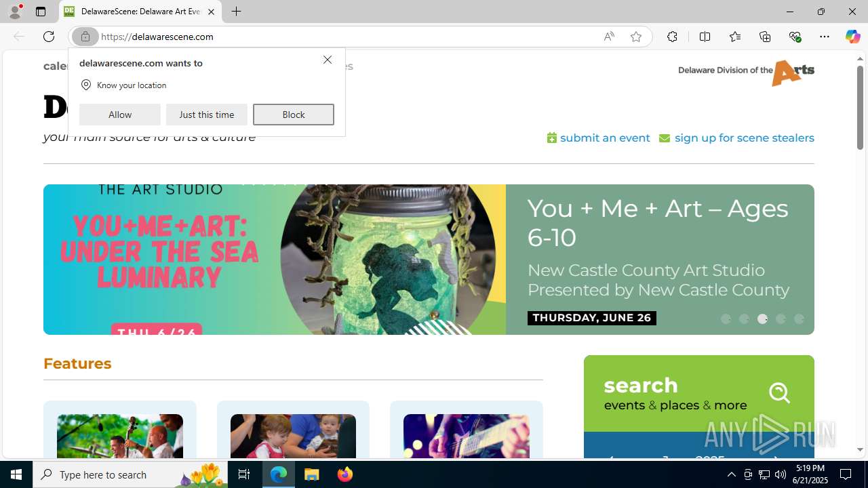Open the browser profile icon
The height and width of the screenshot is (488, 868).
tap(15, 12)
